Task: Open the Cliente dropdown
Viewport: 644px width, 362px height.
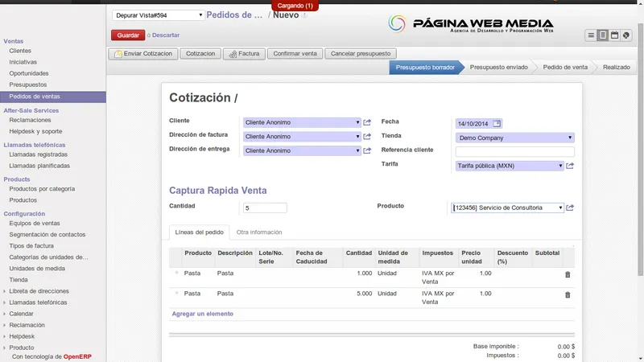Action: click(x=302, y=122)
